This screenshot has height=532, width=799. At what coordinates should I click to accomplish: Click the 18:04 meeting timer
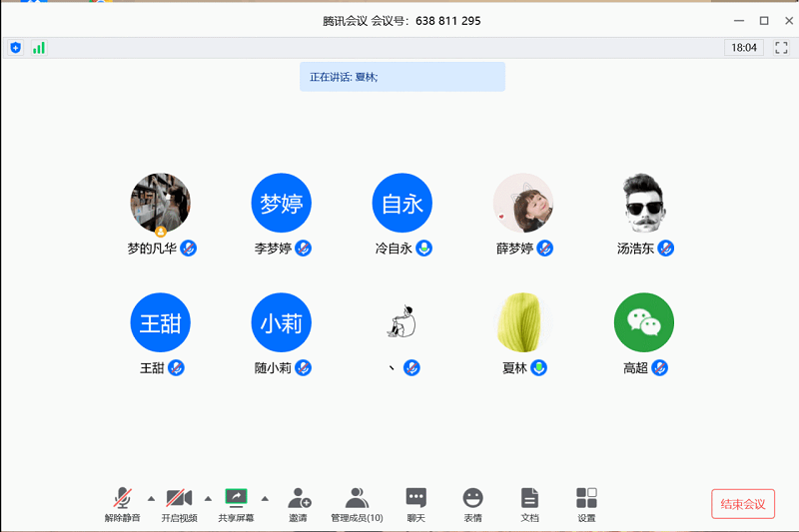tap(744, 48)
